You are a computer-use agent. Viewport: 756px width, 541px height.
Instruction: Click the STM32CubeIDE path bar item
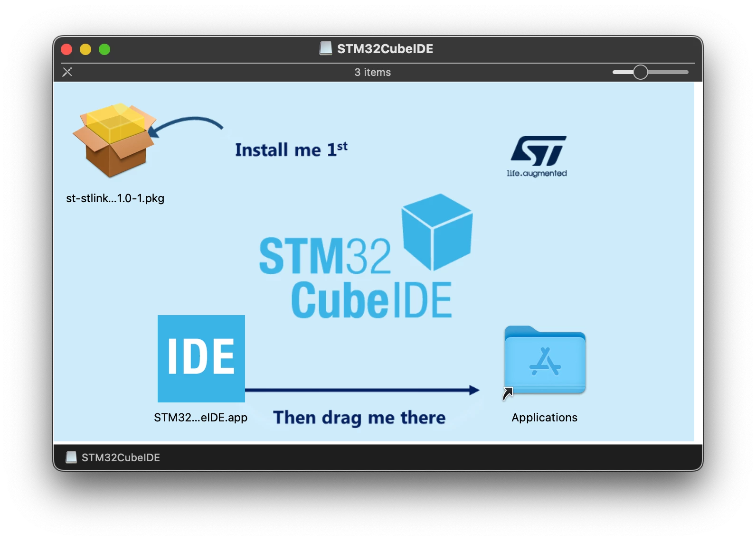pos(113,457)
